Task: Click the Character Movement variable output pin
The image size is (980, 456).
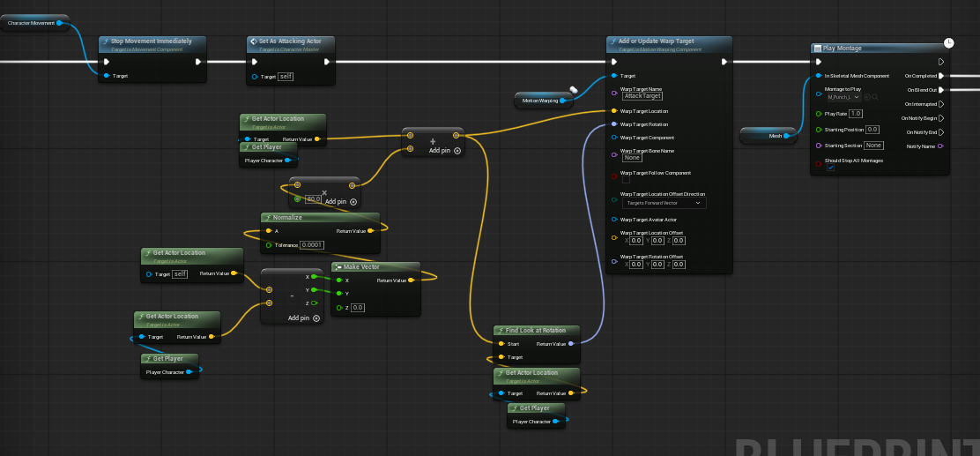Action: point(59,23)
